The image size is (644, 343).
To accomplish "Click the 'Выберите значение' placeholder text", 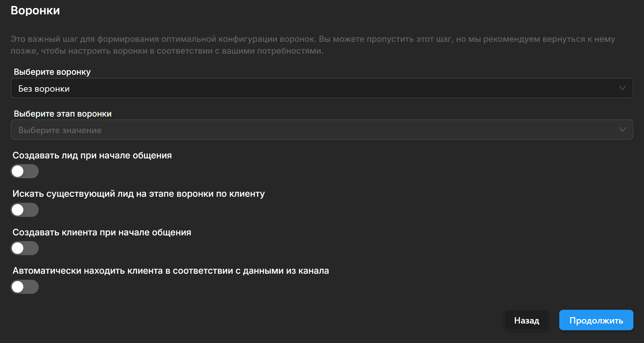I will (x=60, y=130).
